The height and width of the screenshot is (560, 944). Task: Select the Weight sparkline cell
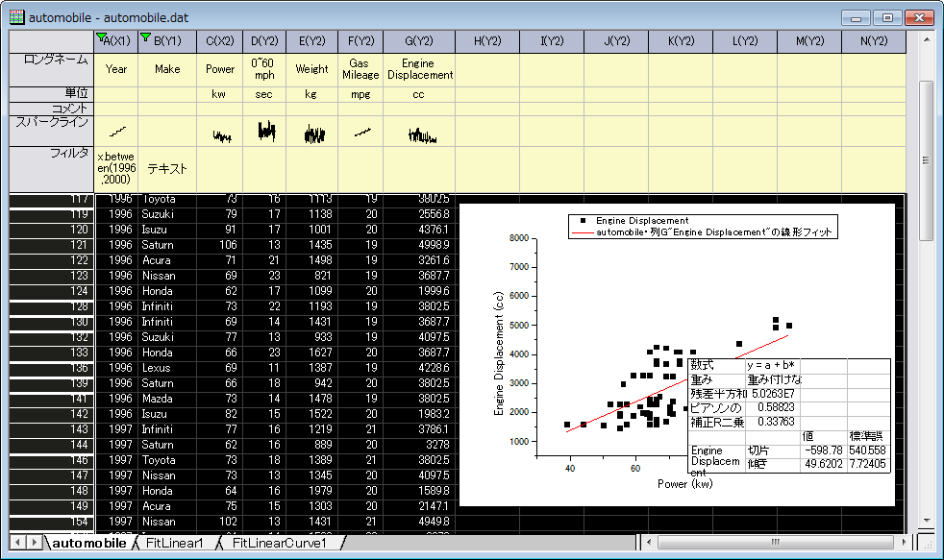click(x=311, y=132)
